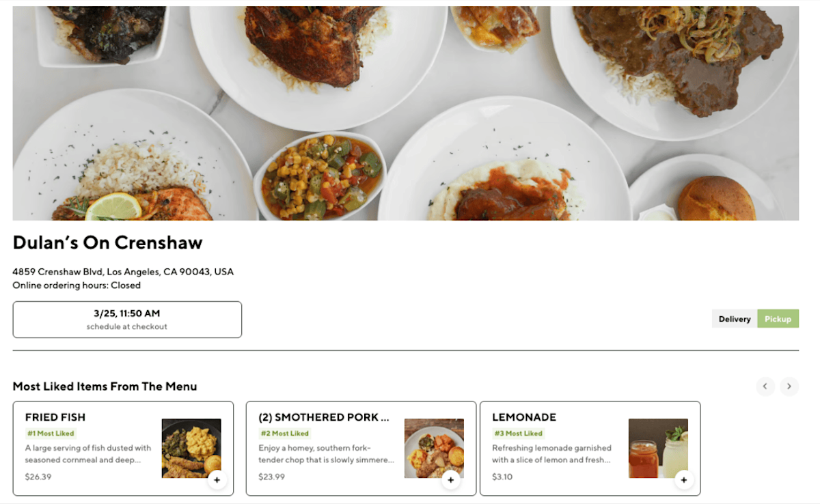Click the Most Liked Items From The Menu heading
This screenshot has height=504, width=820.
tap(105, 387)
